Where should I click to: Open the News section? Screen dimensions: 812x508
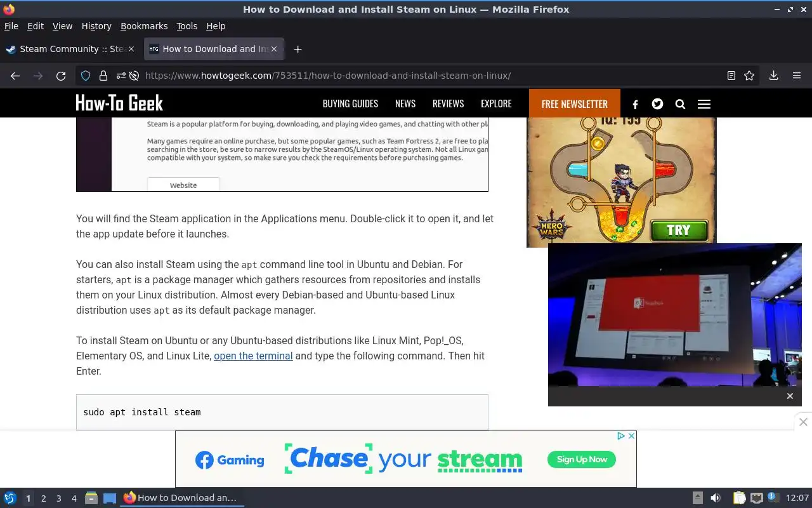[405, 104]
